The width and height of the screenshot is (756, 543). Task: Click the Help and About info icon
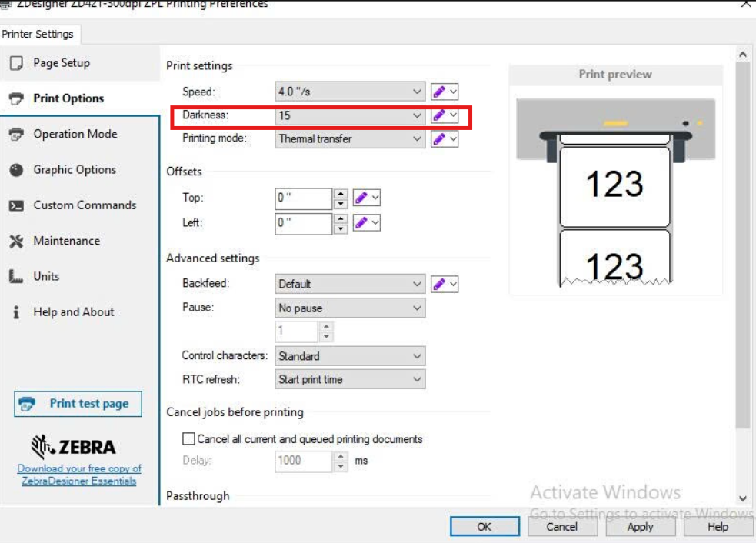[16, 312]
